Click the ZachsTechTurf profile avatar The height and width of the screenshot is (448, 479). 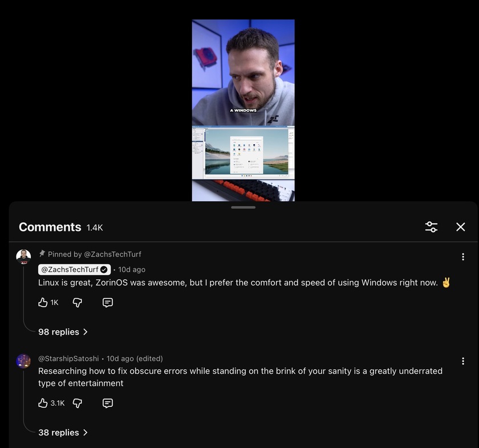(x=23, y=257)
